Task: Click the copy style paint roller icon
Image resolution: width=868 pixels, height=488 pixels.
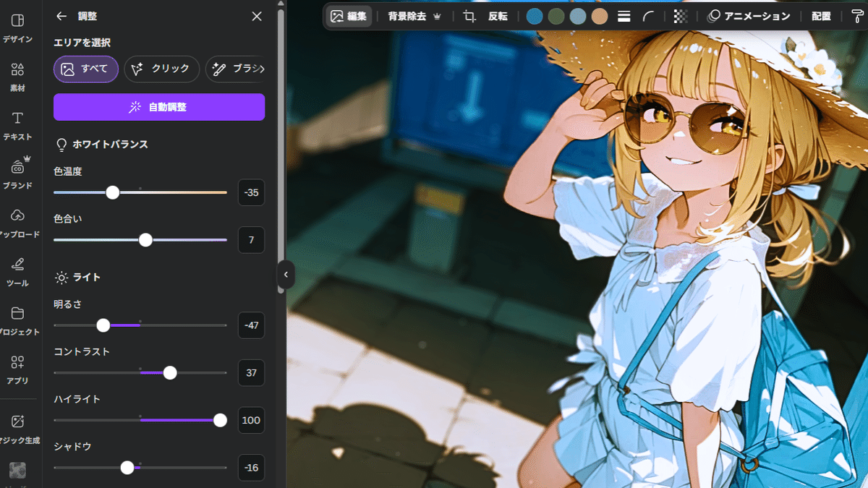Action: pyautogui.click(x=858, y=16)
